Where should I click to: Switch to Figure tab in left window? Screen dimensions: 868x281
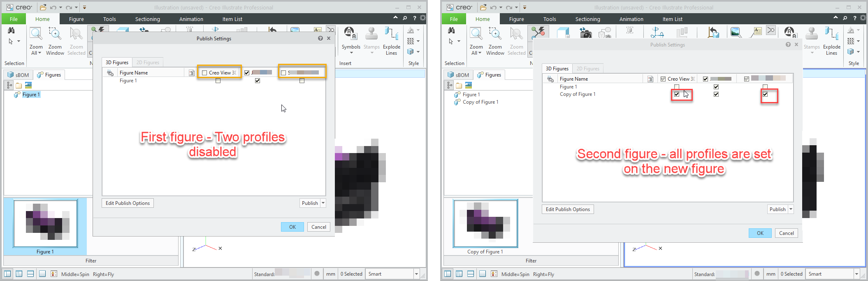[x=77, y=19]
